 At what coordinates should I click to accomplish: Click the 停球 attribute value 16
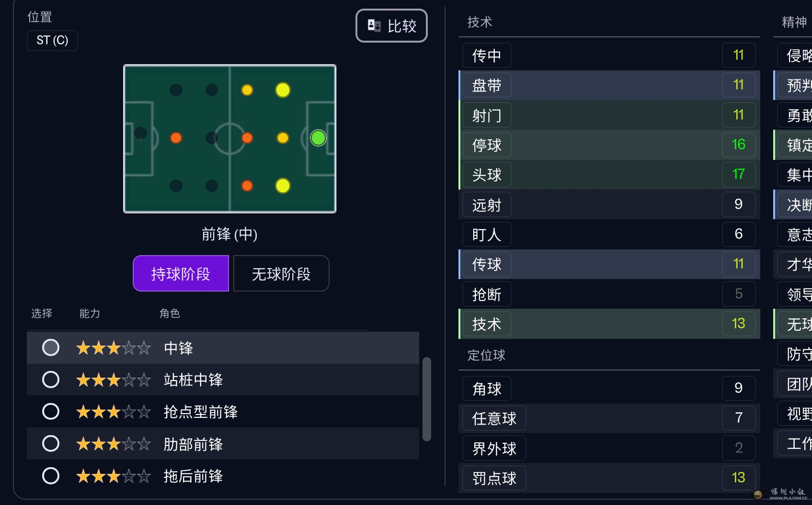(x=738, y=145)
